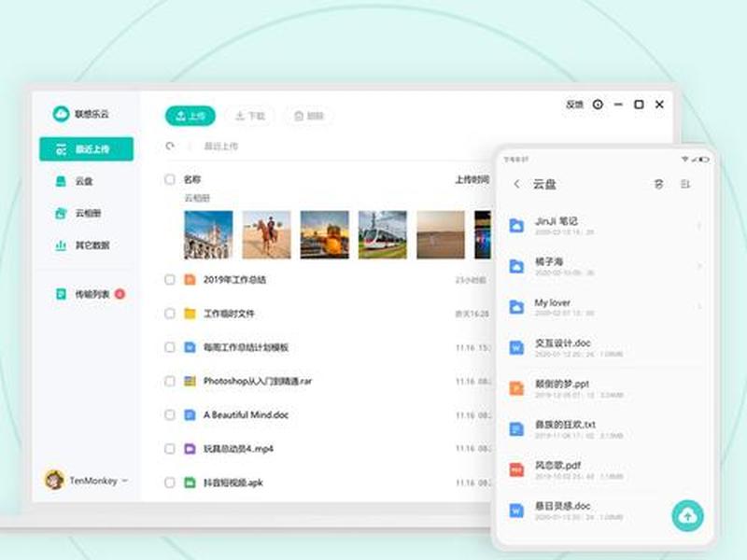This screenshot has height=560, width=747.
Task: Open the horse rider photo thumbnail
Action: click(266, 235)
